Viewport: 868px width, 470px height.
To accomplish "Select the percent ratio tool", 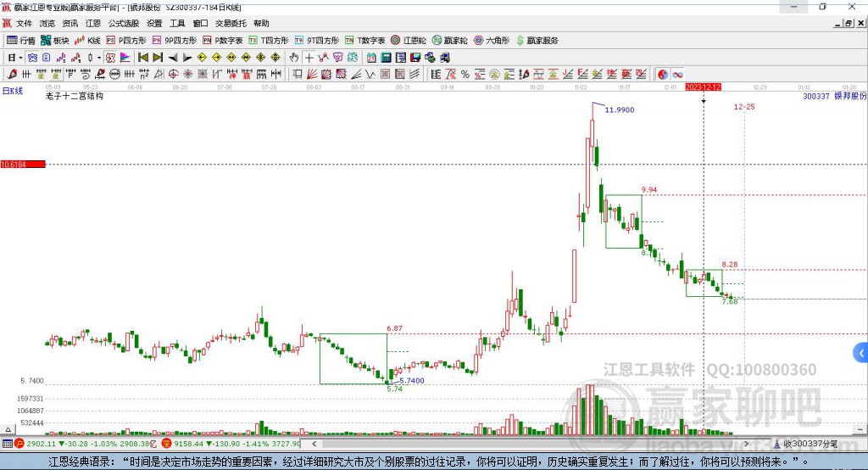I will (465, 75).
